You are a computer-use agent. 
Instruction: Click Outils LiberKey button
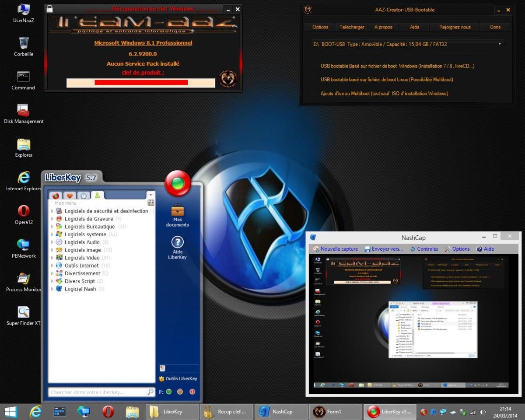(178, 379)
